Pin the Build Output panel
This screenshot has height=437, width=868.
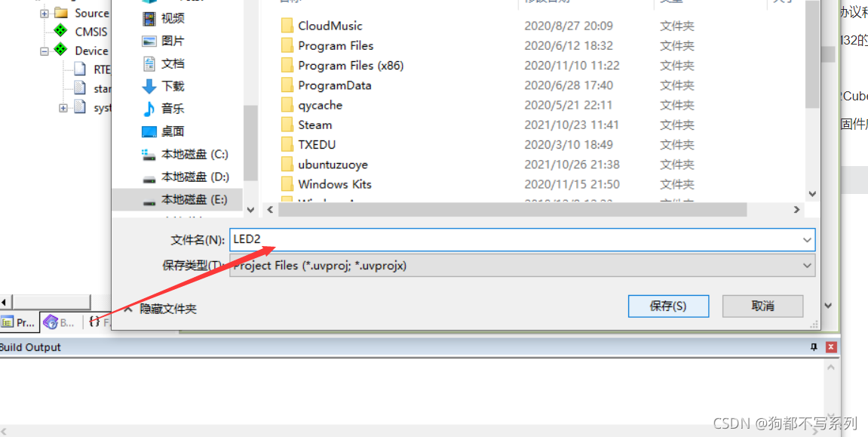(813, 347)
